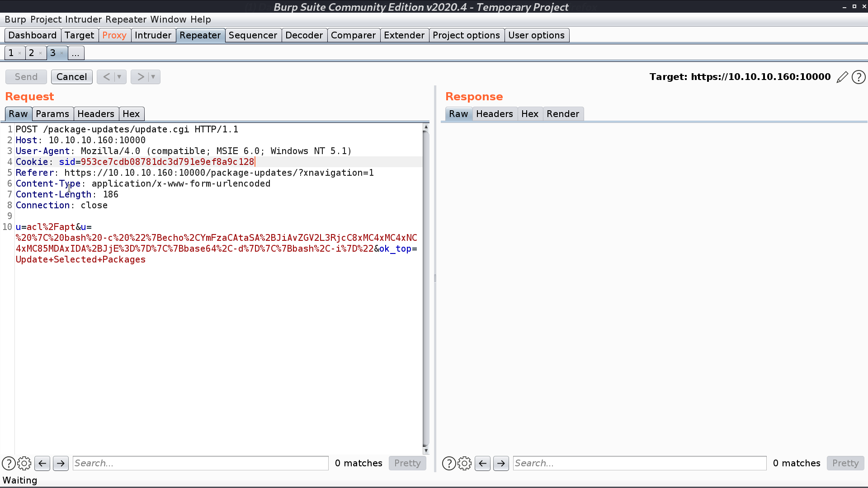
Task: Open the Intruder menu
Action: pyautogui.click(x=84, y=19)
